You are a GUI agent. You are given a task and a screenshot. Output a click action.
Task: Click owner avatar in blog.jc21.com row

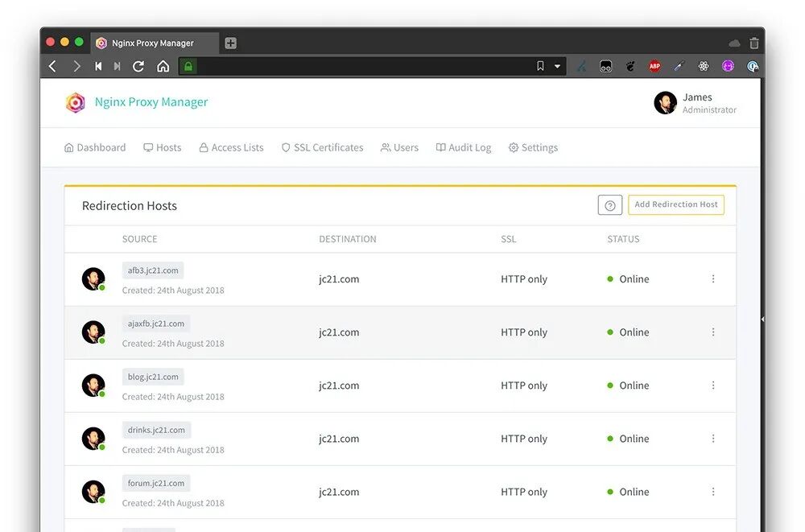click(93, 386)
